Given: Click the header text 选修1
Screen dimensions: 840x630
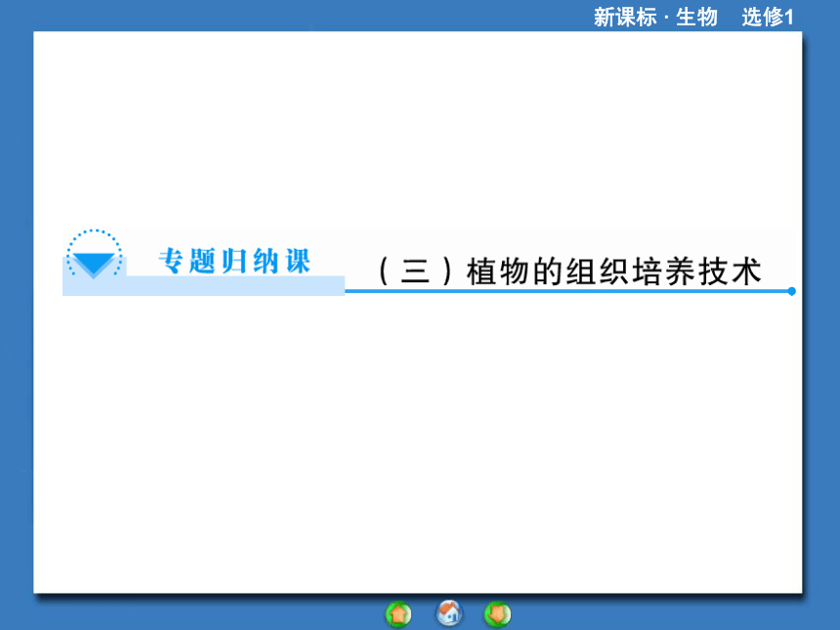Looking at the screenshot, I should tap(768, 18).
